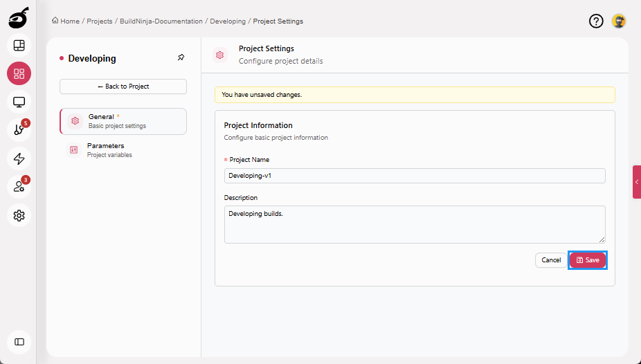The image size is (641, 364).
Task: Expand the red side panel chevron
Action: pos(637,182)
